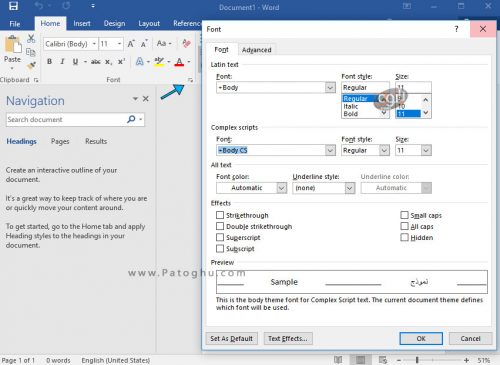The image size is (500, 365).
Task: Click Cancel in the Font dialog
Action: (x=470, y=339)
